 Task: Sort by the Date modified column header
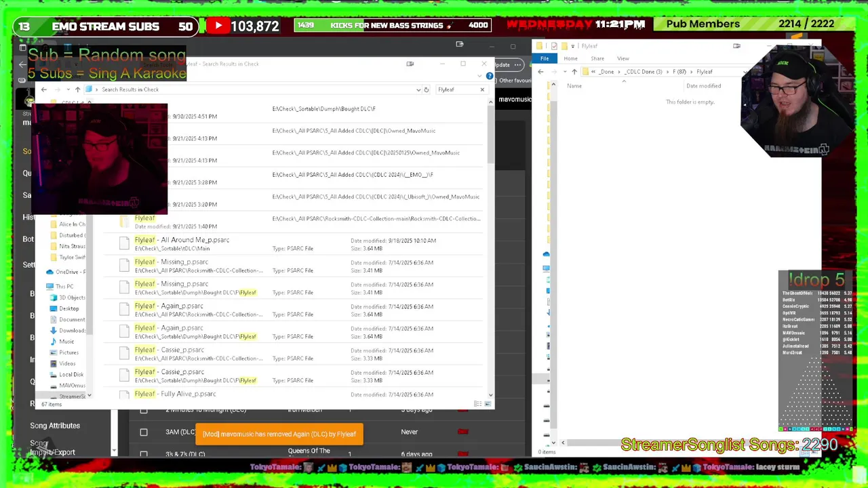(x=703, y=86)
